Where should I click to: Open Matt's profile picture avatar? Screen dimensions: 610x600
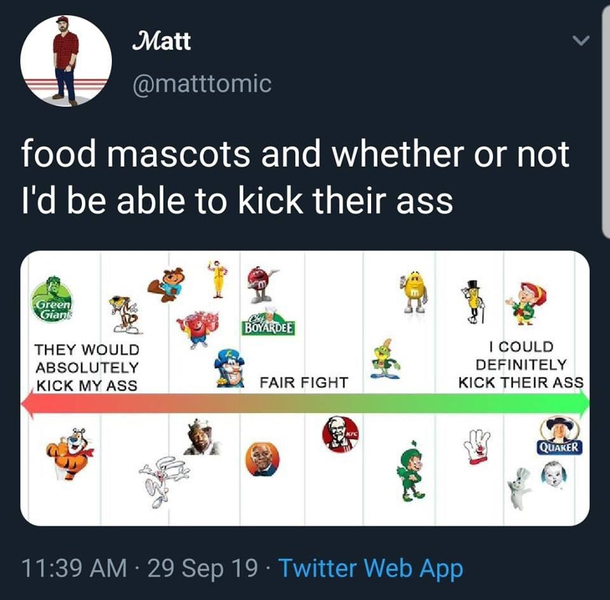pyautogui.click(x=66, y=61)
